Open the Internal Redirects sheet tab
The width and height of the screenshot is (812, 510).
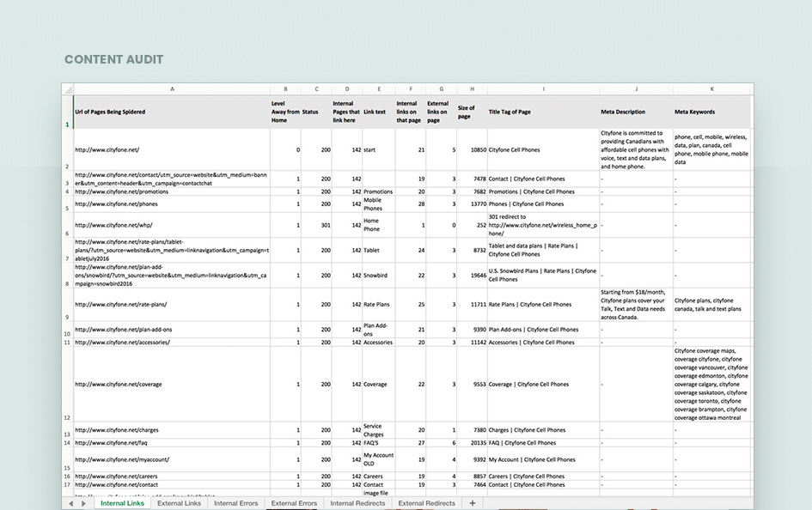(357, 503)
